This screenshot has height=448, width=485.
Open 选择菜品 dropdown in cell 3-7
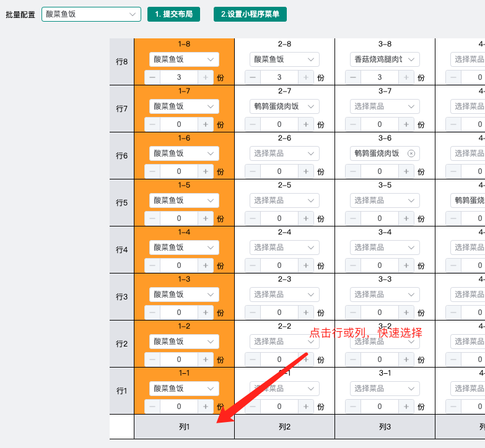coord(385,106)
